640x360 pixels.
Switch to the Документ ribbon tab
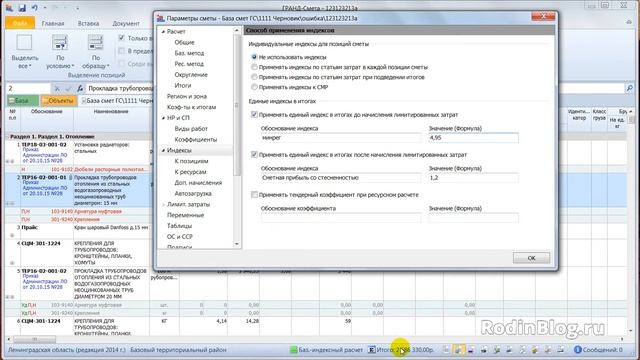click(126, 23)
